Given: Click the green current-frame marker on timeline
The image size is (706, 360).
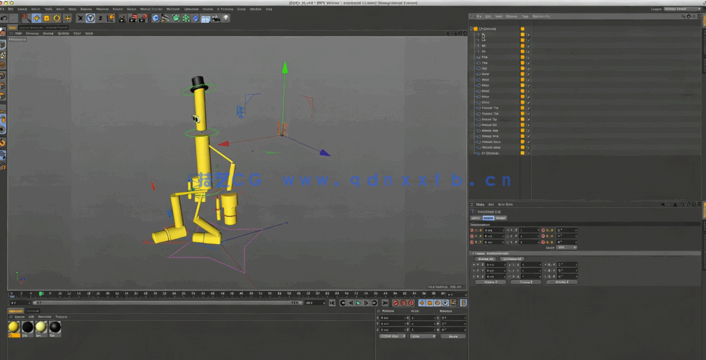Looking at the screenshot, I should [41, 294].
